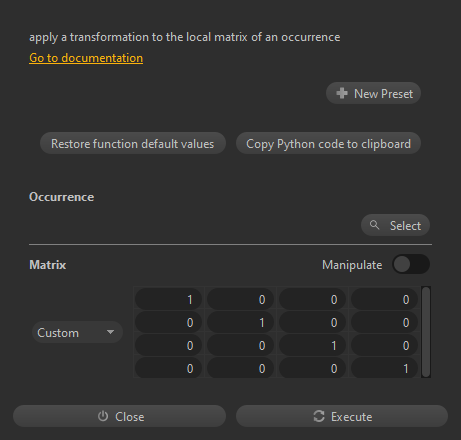Click the arrow of the Custom combo box
Image resolution: width=461 pixels, height=440 pixels.
click(110, 332)
